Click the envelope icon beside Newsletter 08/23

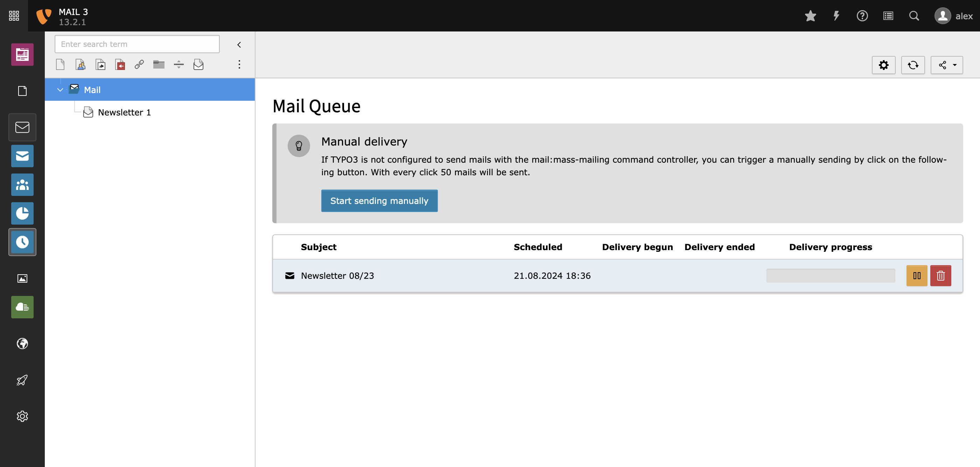pos(289,276)
